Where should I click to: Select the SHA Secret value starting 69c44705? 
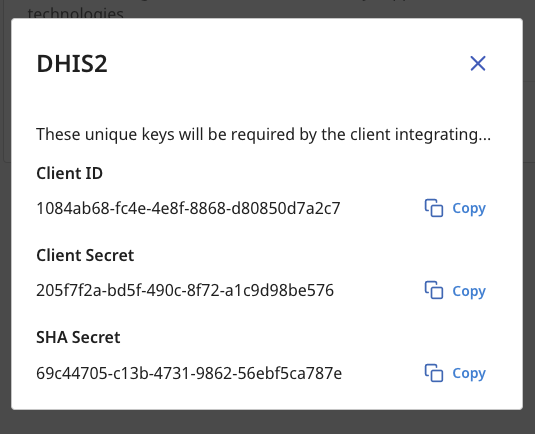click(189, 373)
